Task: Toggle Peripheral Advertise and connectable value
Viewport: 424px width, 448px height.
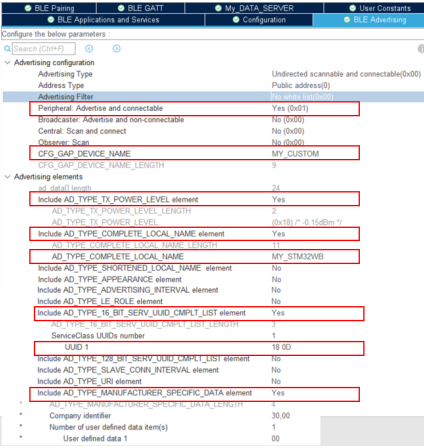Action: click(290, 108)
